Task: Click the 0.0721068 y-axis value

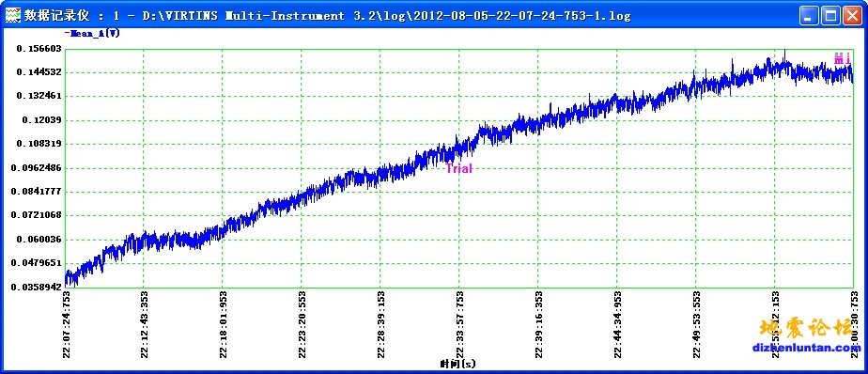Action: tap(36, 215)
